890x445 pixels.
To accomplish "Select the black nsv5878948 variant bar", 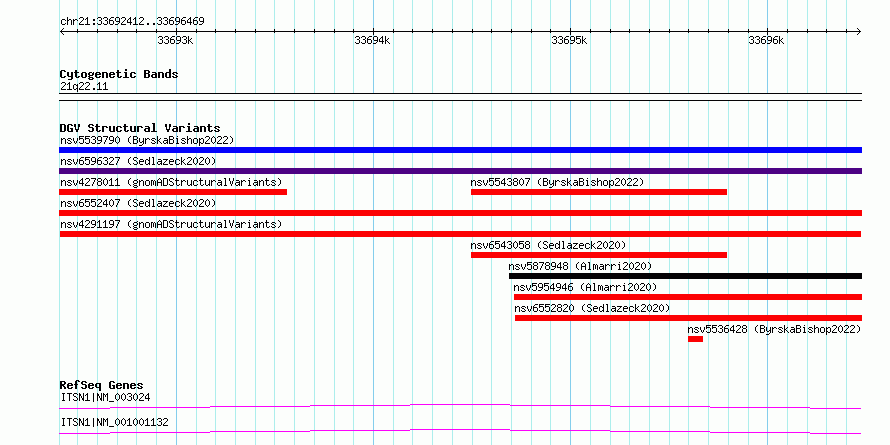I will click(685, 276).
